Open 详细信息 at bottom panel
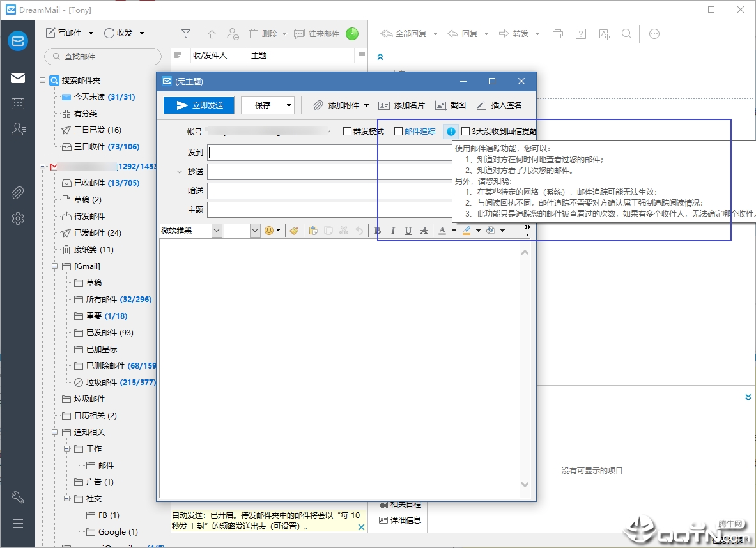Screen dimensions: 756x548 399,521
